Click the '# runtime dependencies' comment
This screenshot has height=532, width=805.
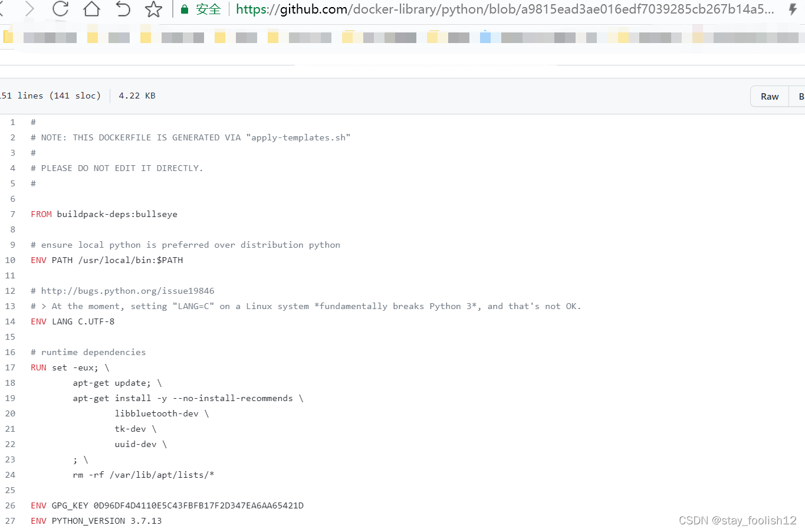(88, 352)
